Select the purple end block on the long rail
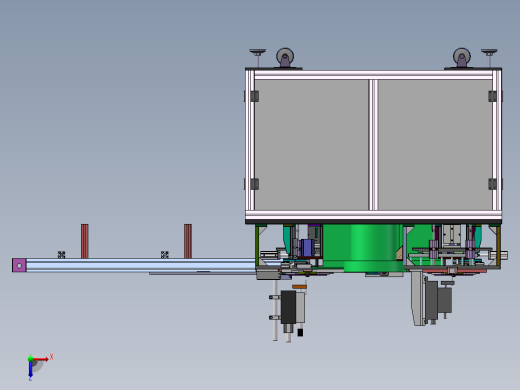 (19, 265)
